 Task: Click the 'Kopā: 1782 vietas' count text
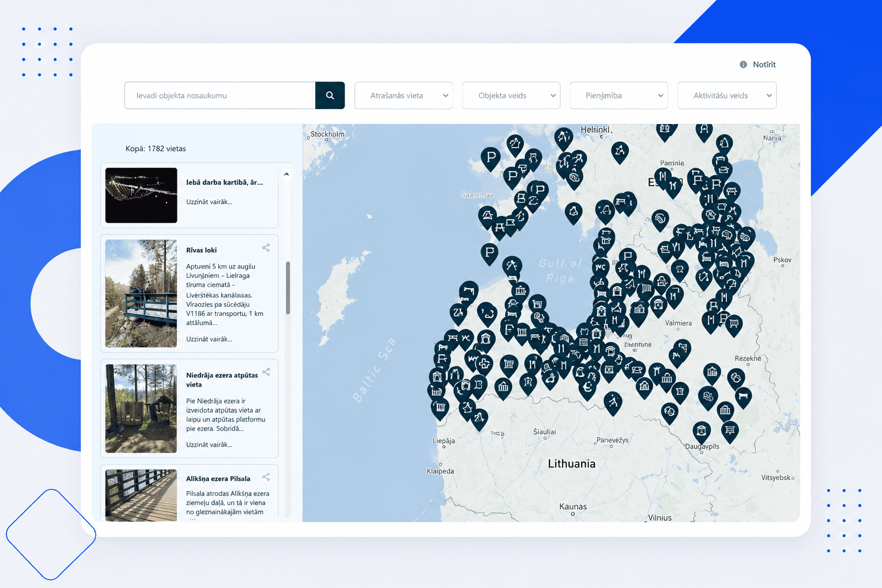(x=156, y=148)
